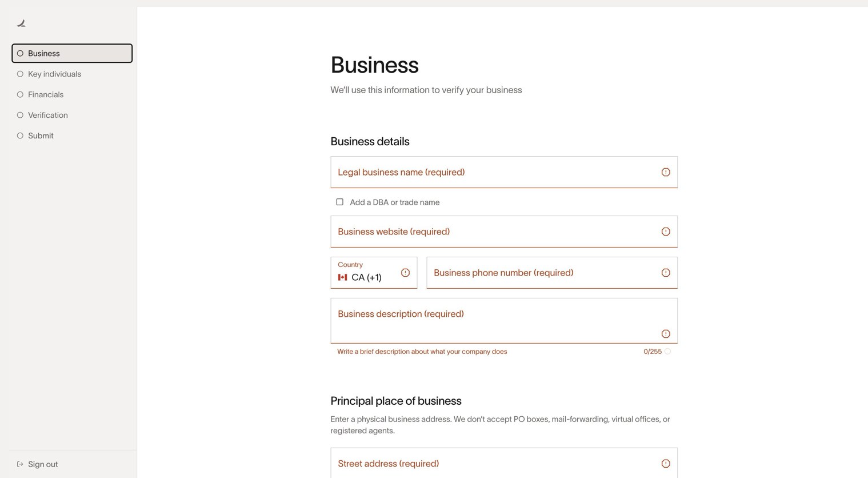The width and height of the screenshot is (868, 478).
Task: Click the circle marker beside Financials
Action: 20,94
